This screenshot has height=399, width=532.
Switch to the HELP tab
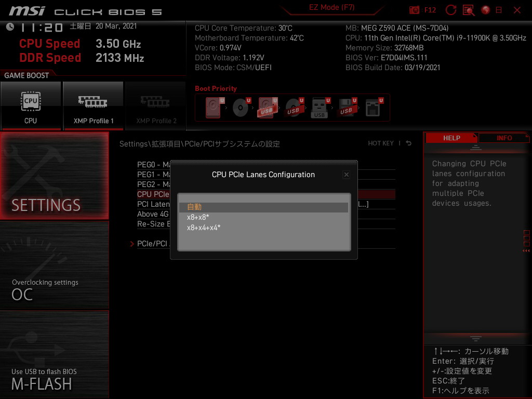[451, 138]
